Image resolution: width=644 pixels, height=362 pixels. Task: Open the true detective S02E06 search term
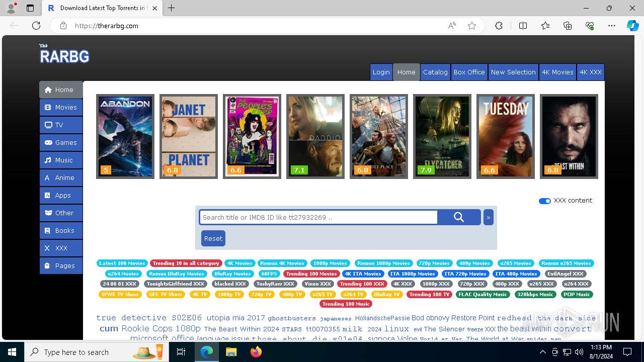click(x=149, y=318)
